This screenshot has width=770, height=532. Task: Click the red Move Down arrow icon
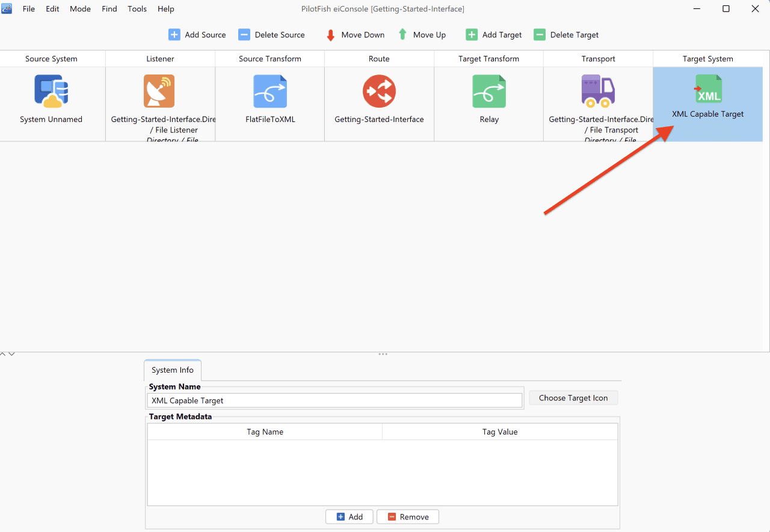click(x=330, y=35)
